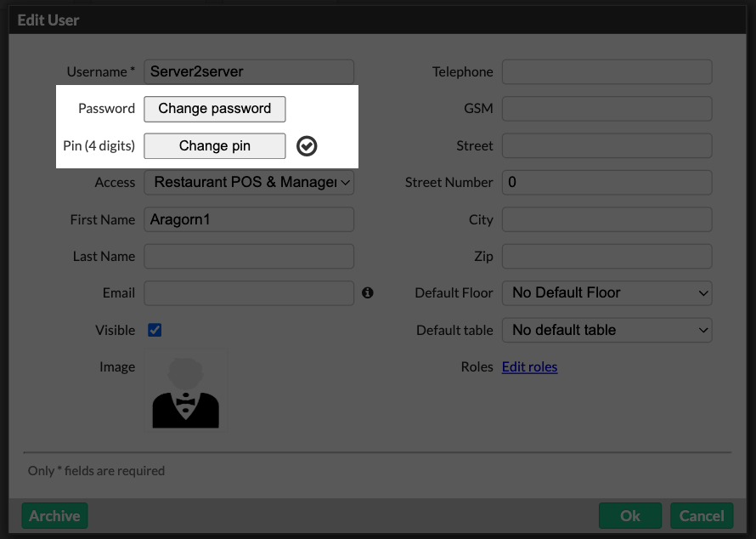Expand the Default Floor dropdown
Image resolution: width=756 pixels, height=539 pixels.
606,292
